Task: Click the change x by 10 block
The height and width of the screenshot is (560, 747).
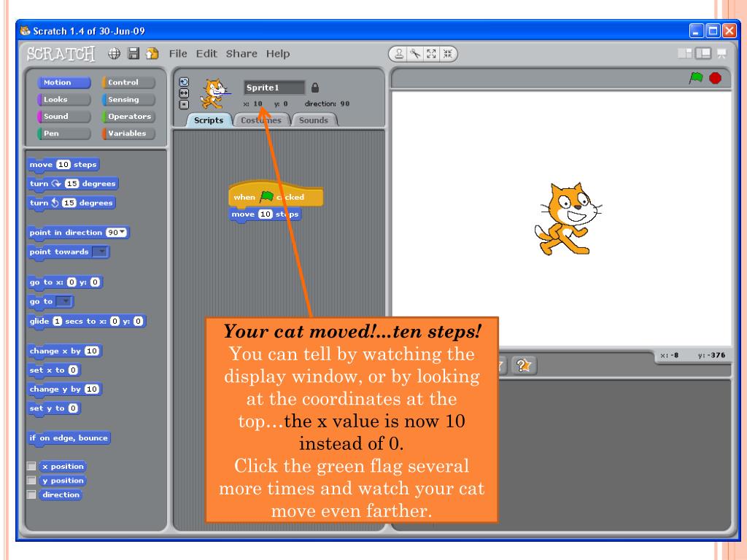Action: point(64,351)
